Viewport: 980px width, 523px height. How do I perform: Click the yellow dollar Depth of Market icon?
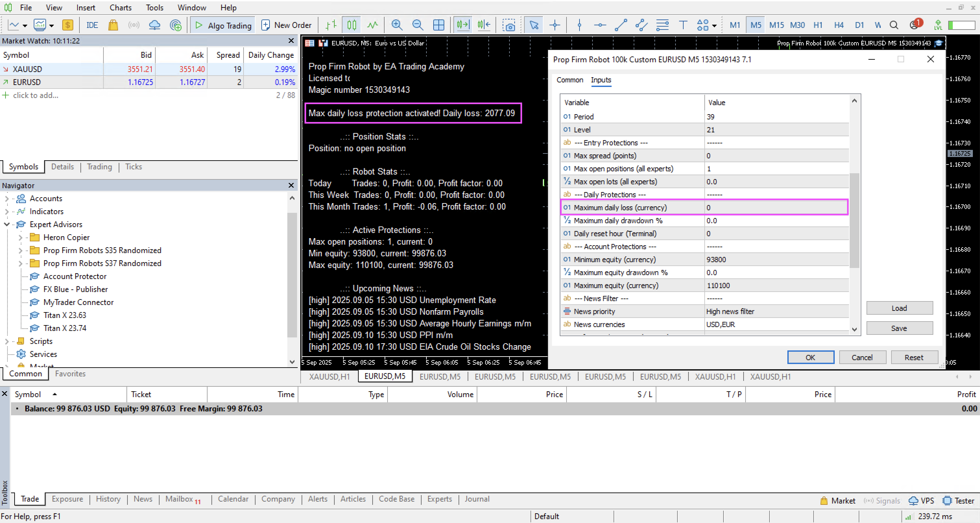click(68, 25)
